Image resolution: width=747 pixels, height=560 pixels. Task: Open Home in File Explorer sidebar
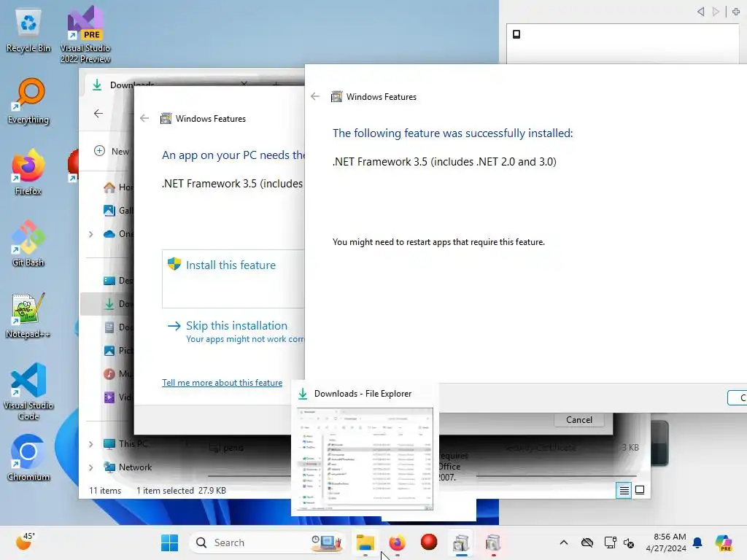(x=119, y=187)
